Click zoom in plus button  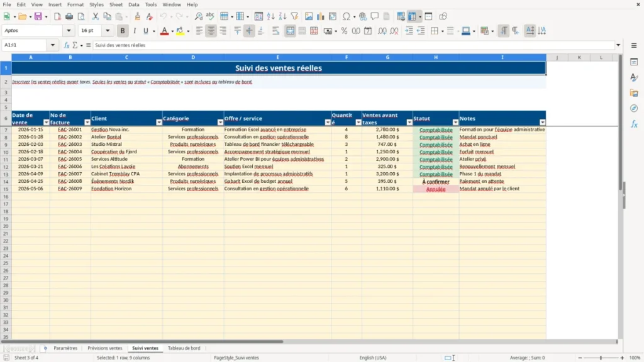click(x=622, y=358)
